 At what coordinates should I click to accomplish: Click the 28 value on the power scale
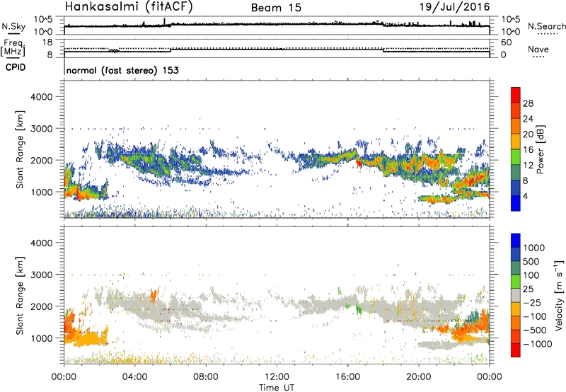(528, 103)
